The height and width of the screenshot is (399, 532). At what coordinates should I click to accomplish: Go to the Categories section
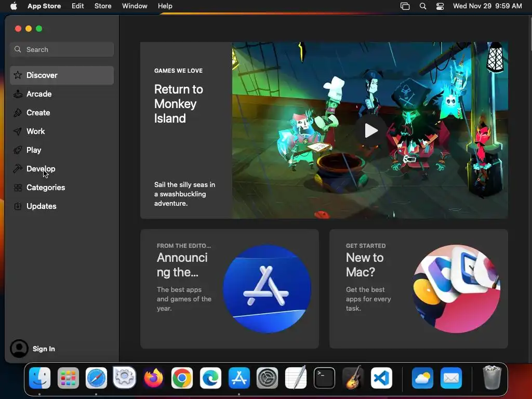tap(62, 187)
